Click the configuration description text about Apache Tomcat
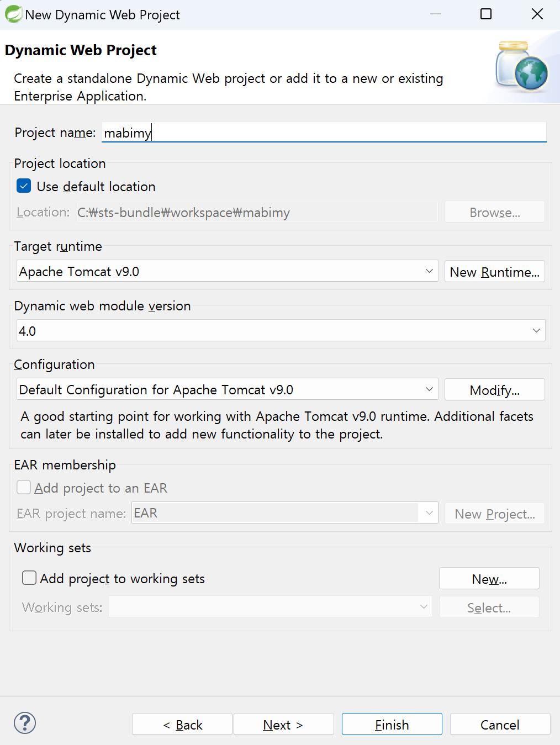This screenshot has width=560, height=745. (x=277, y=425)
